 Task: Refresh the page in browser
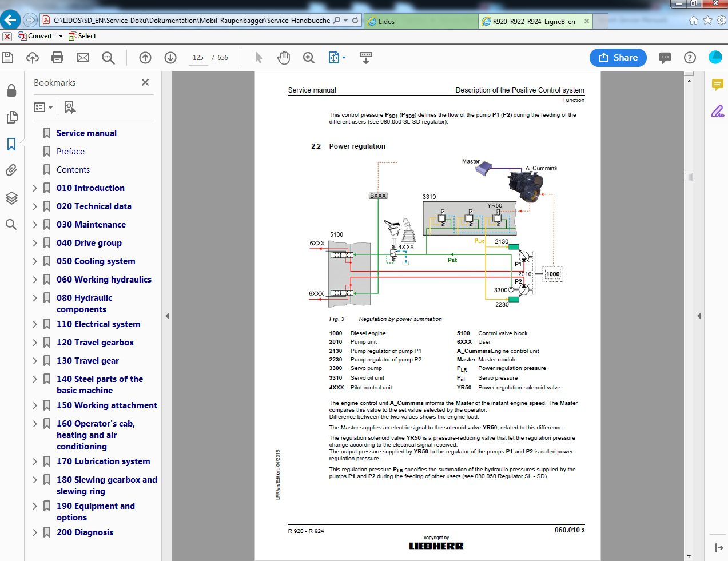(355, 20)
